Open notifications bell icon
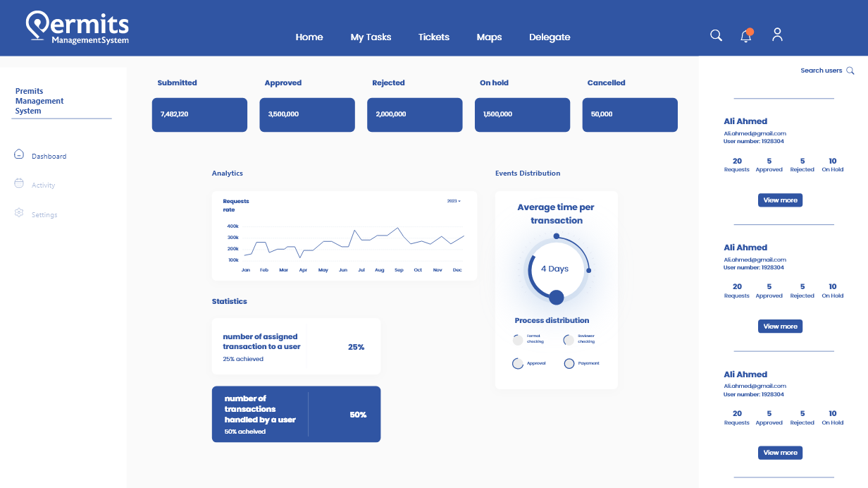The width and height of the screenshot is (868, 488). pos(746,36)
